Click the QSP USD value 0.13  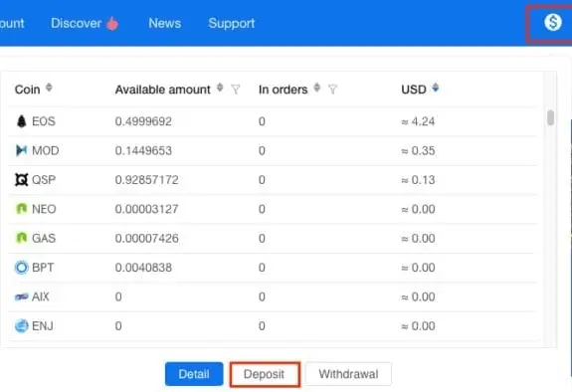point(423,179)
